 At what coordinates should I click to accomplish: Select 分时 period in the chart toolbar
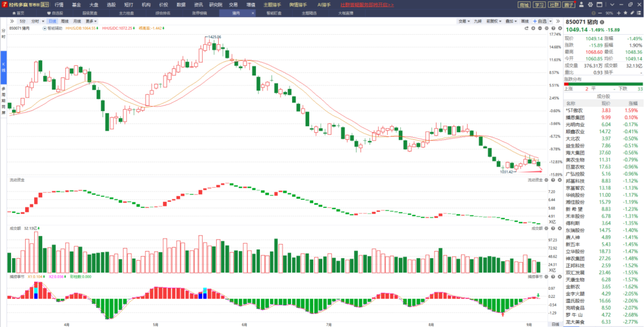pyautogui.click(x=35, y=21)
